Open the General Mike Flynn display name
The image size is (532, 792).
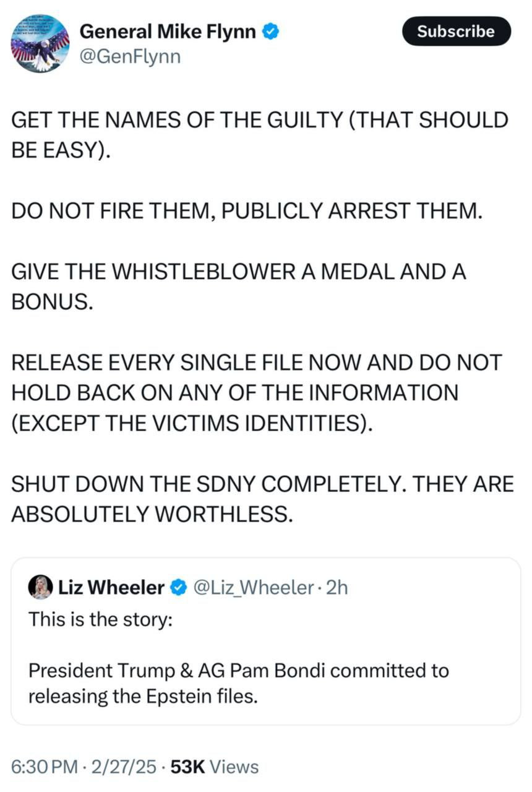(168, 31)
